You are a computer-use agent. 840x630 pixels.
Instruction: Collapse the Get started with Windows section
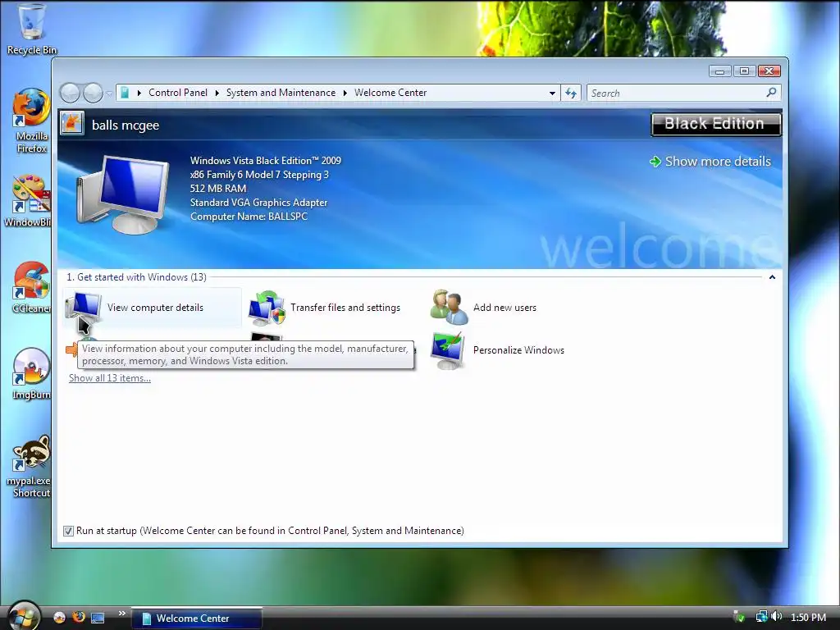pyautogui.click(x=772, y=277)
